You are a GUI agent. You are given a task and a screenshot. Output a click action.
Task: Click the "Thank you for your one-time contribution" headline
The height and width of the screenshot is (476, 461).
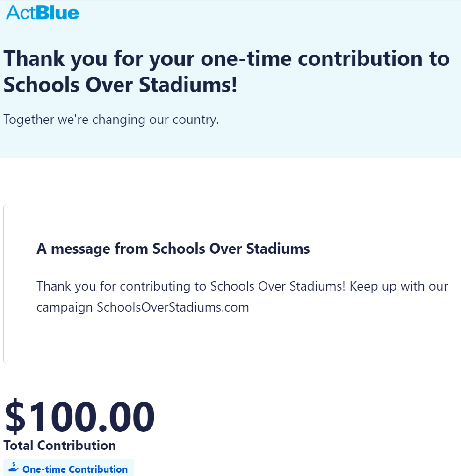pyautogui.click(x=226, y=59)
